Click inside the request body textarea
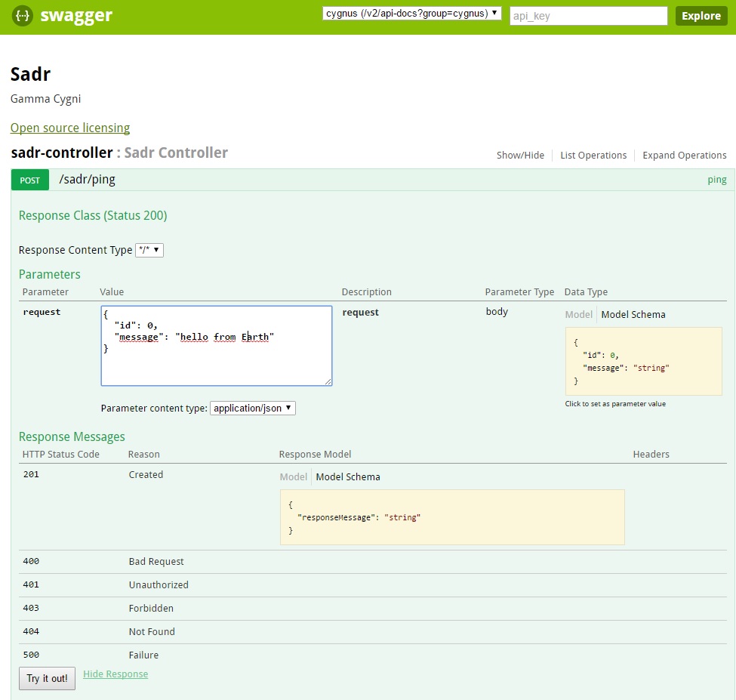Screen dimensions: 736x700 (x=217, y=346)
